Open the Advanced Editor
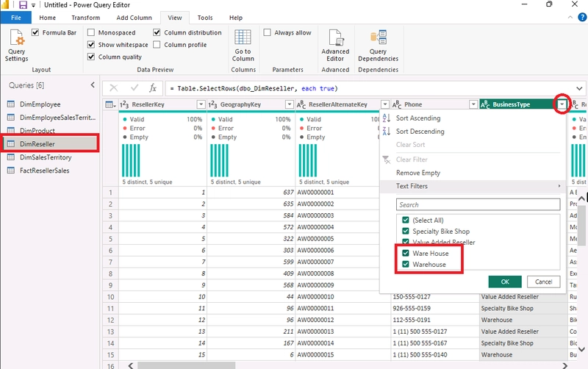Image resolution: width=588 pixels, height=369 pixels. (x=335, y=45)
